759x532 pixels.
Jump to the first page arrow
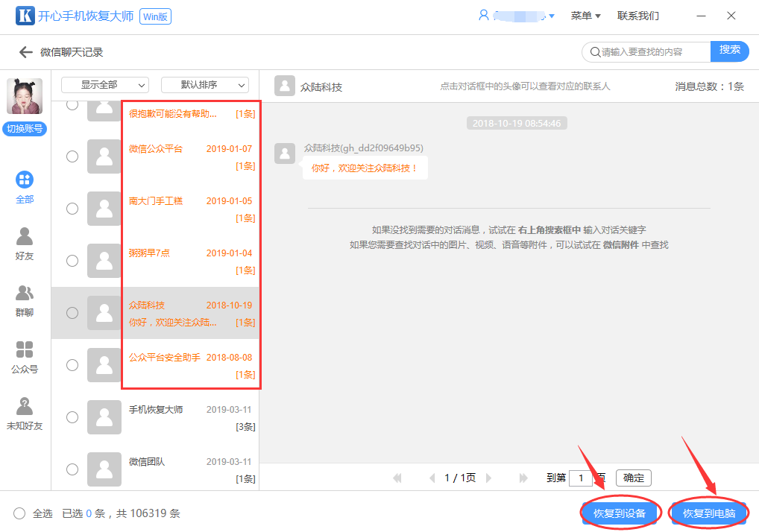[x=397, y=478]
